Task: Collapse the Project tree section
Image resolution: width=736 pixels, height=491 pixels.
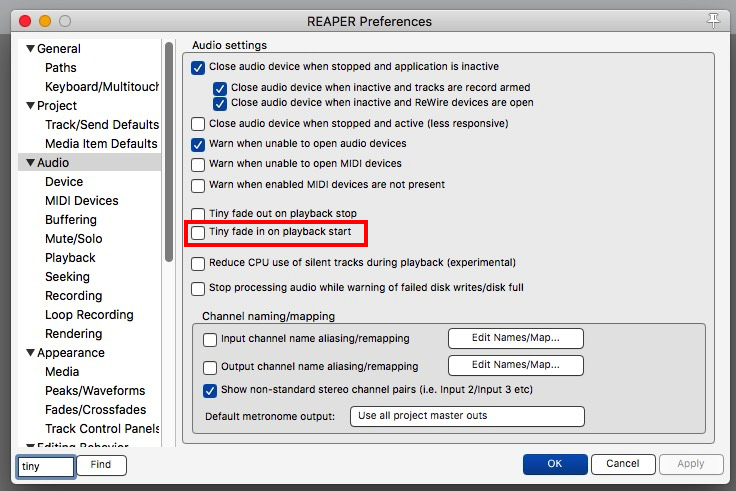Action: (x=31, y=105)
